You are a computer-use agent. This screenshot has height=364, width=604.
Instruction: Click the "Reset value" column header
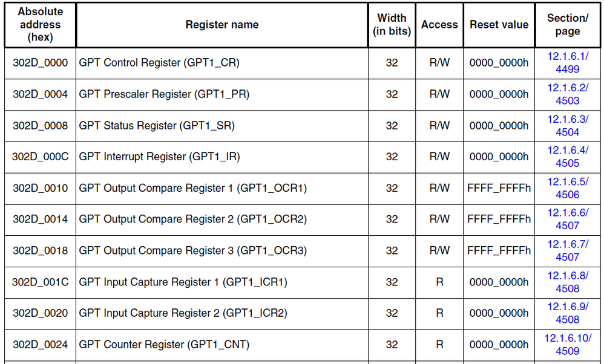click(499, 25)
